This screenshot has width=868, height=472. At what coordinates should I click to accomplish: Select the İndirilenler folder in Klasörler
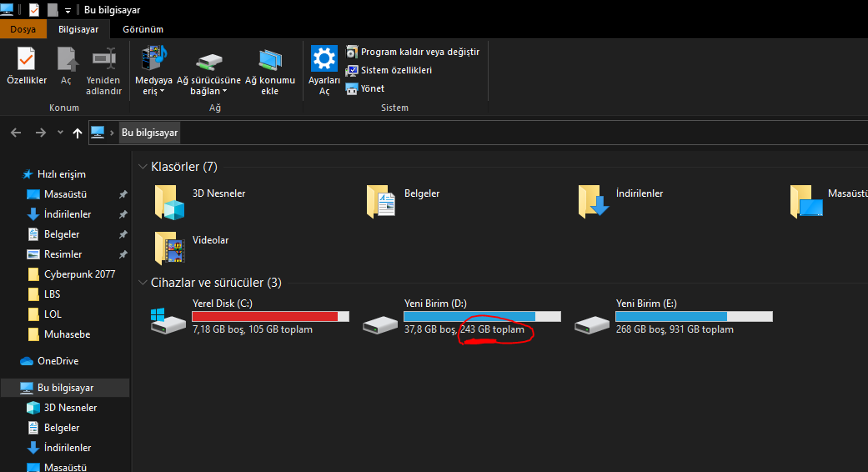(x=620, y=202)
